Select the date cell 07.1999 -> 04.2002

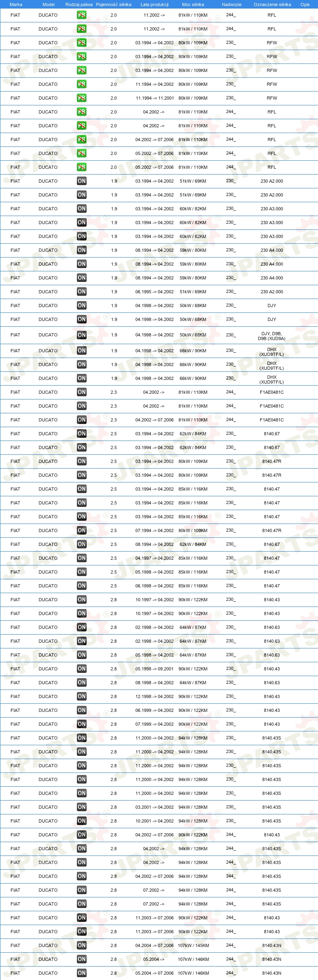[x=155, y=724]
